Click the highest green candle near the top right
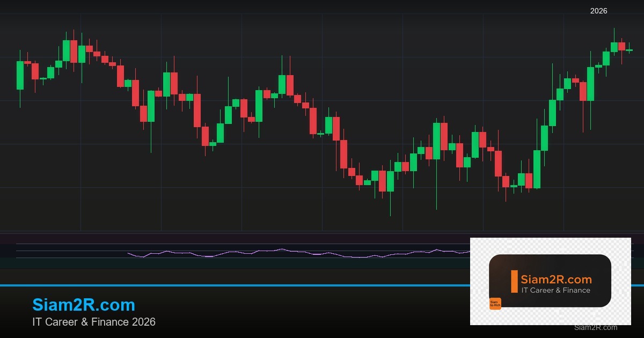The width and height of the screenshot is (644, 338). 614,47
